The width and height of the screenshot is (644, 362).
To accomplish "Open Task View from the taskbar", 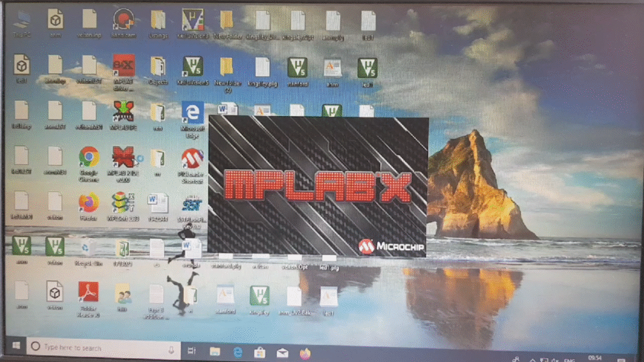I will click(191, 351).
